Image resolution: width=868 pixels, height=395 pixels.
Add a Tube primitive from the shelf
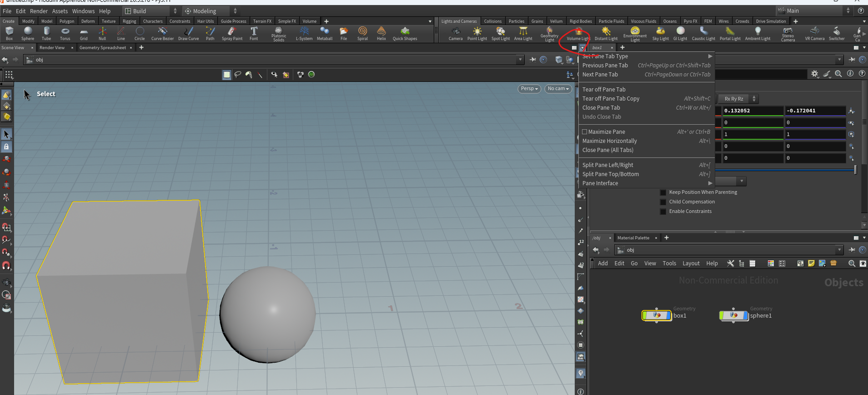click(x=46, y=33)
